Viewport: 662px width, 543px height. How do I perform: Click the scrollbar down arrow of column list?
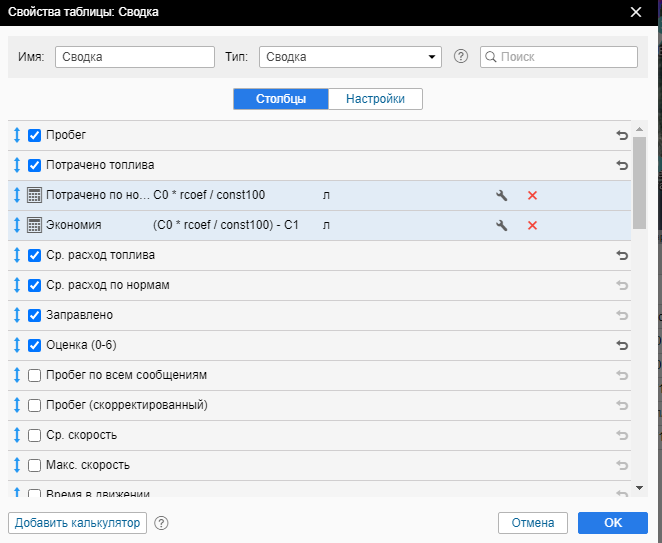(640, 487)
